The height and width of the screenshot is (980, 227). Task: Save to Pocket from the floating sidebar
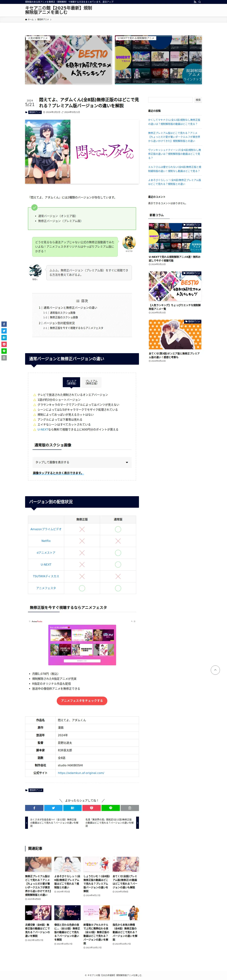pos(4,344)
